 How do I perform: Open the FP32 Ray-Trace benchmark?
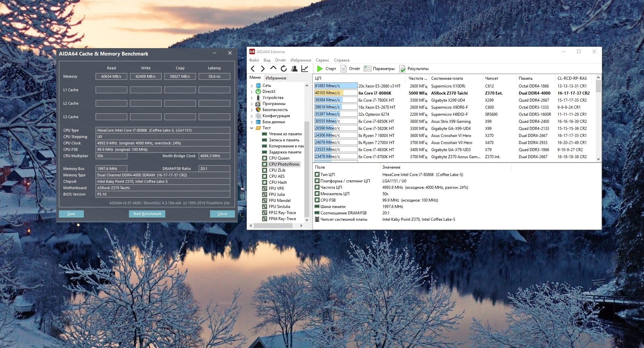pyautogui.click(x=282, y=213)
